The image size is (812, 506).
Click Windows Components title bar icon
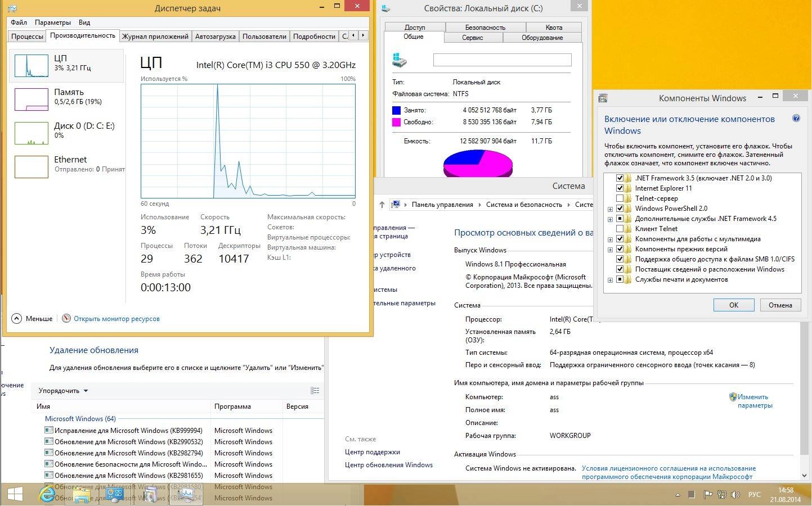pyautogui.click(x=603, y=98)
